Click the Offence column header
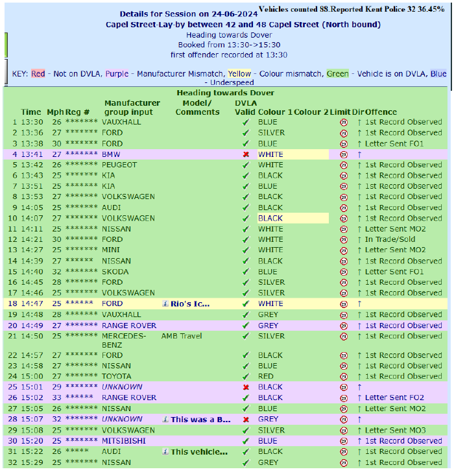This screenshot has height=476, width=454. click(x=381, y=112)
